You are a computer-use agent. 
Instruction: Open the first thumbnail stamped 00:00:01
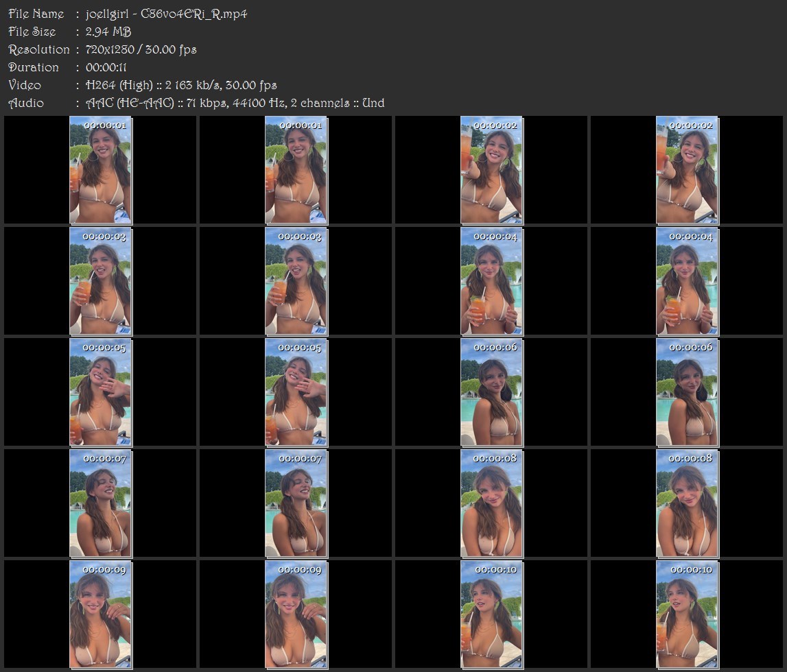(x=101, y=170)
